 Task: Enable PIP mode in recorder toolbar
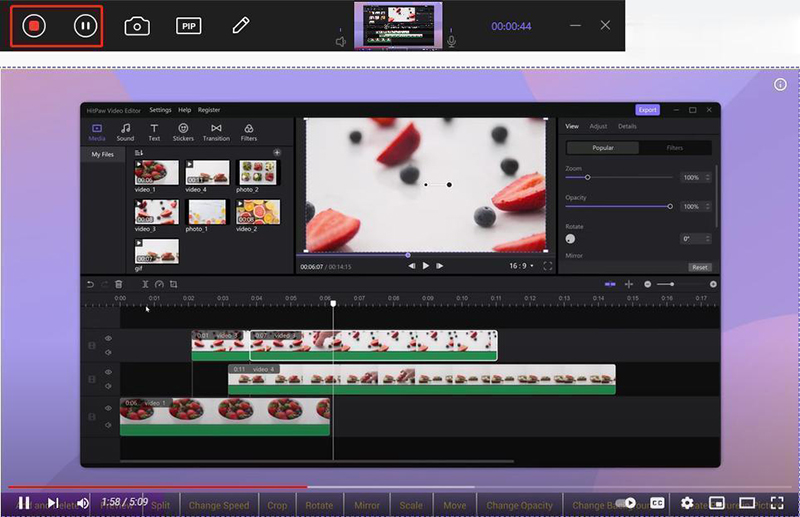click(189, 26)
